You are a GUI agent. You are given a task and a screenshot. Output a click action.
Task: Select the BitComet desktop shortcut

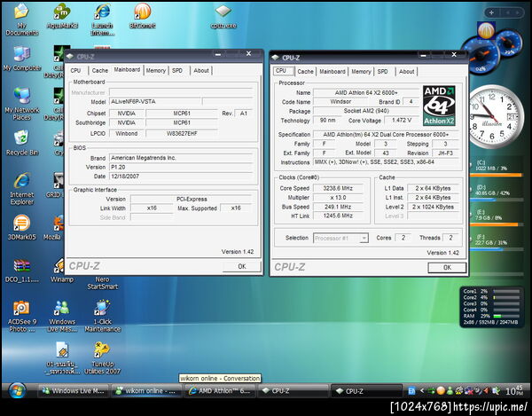(x=143, y=16)
